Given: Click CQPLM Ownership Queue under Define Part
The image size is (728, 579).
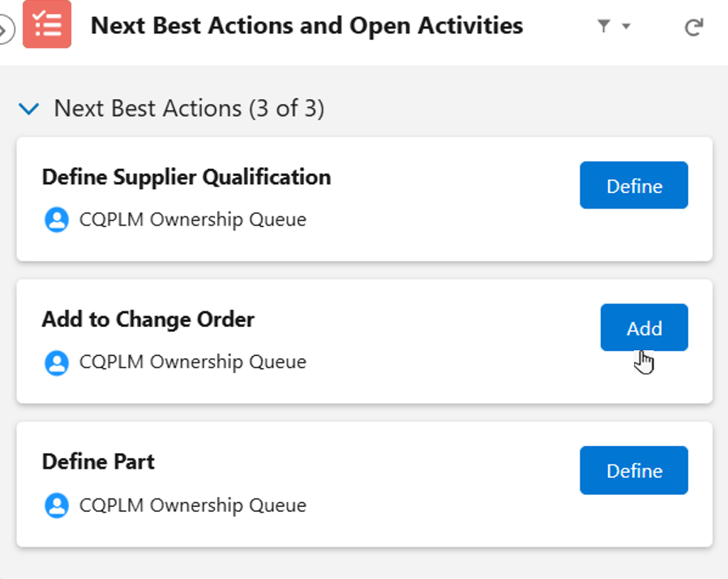Looking at the screenshot, I should pos(193,505).
